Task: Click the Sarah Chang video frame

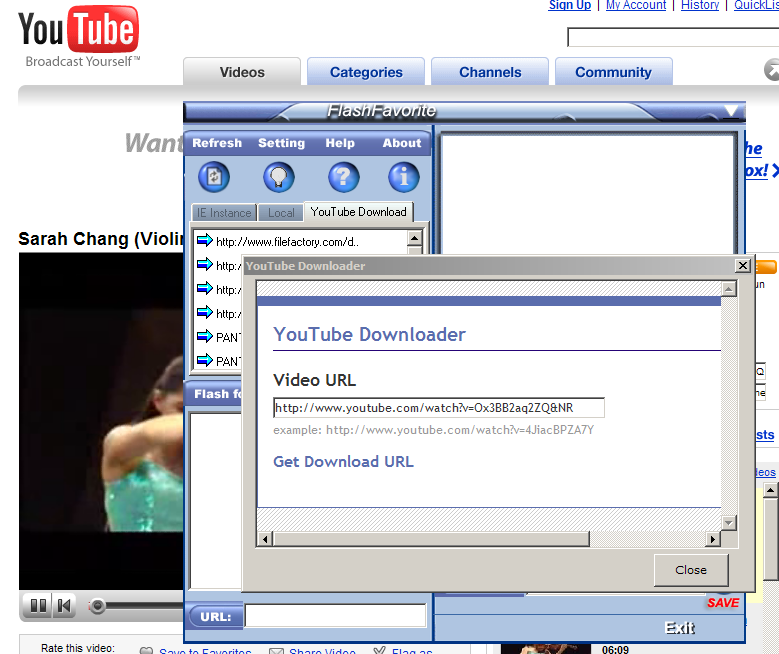Action: pyautogui.click(x=101, y=421)
